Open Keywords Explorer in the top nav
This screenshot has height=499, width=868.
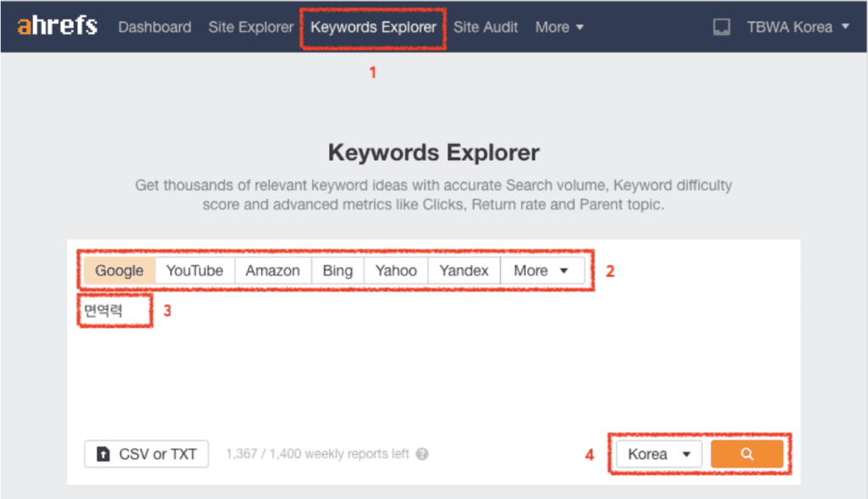(x=373, y=27)
